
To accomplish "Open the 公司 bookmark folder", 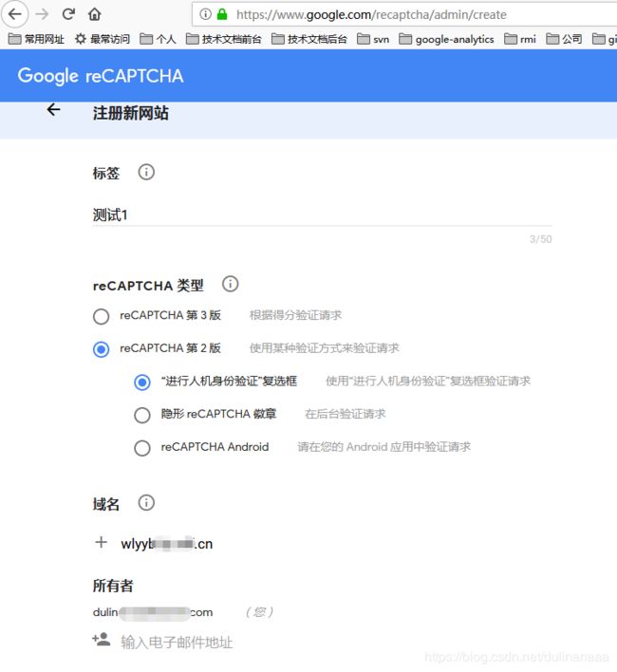I will pos(564,40).
